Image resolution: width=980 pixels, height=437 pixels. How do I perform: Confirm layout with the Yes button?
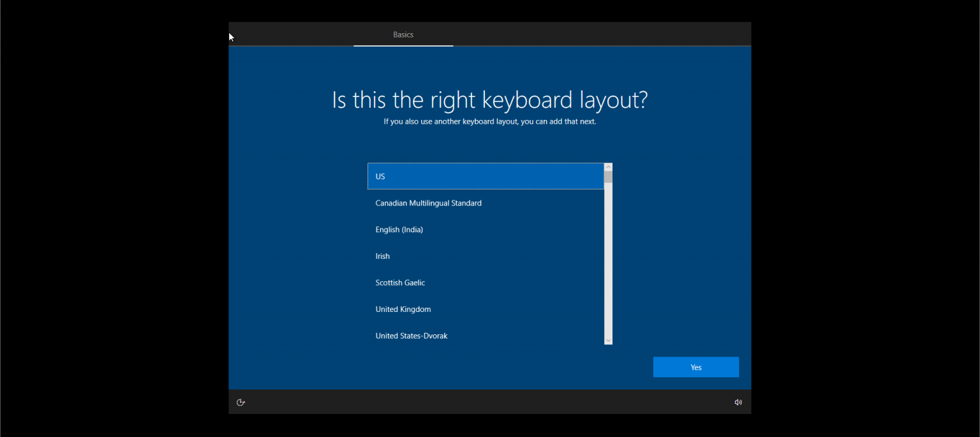pos(695,367)
